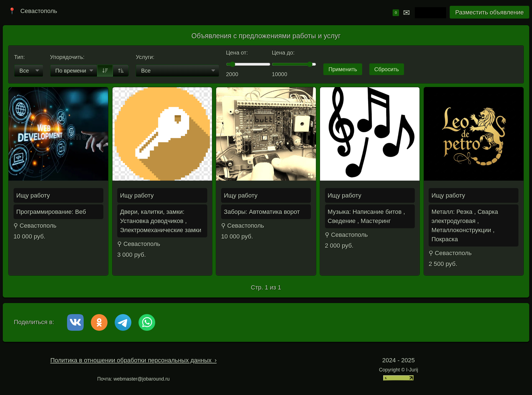Click the VK share icon
The height and width of the screenshot is (395, 532).
(75, 322)
